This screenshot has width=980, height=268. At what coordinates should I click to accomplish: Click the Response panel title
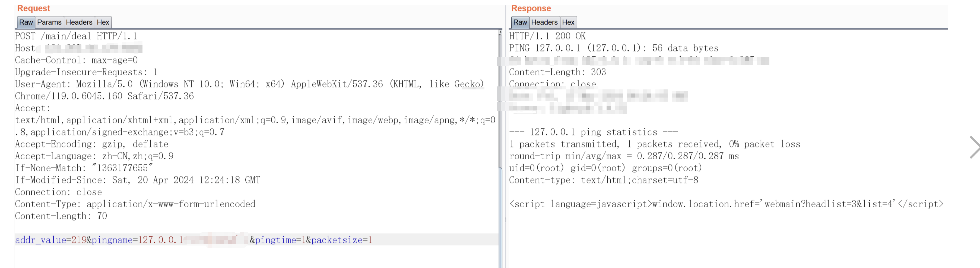(531, 8)
